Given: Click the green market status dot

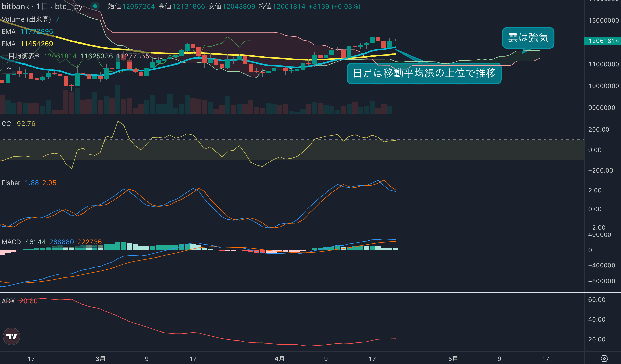Looking at the screenshot, I should [x=95, y=6].
